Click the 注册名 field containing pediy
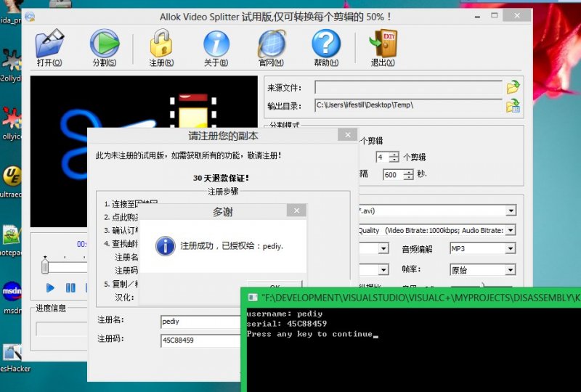 (201, 322)
